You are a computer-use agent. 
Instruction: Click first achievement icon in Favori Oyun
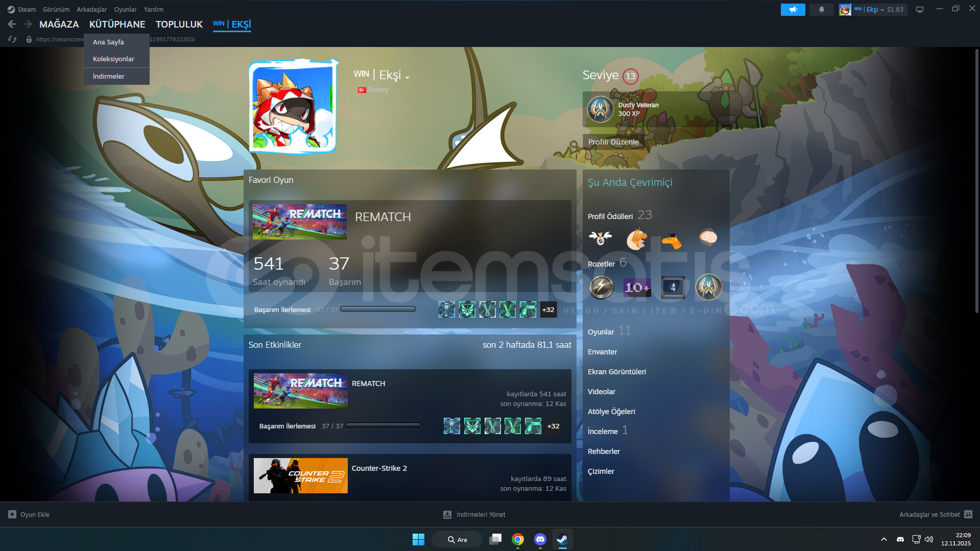(x=446, y=309)
